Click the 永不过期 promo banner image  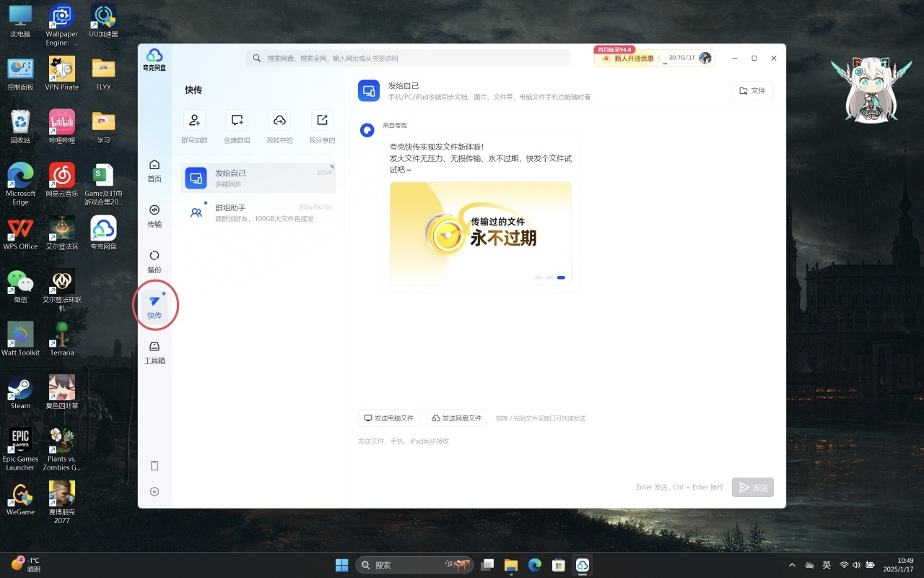[481, 233]
